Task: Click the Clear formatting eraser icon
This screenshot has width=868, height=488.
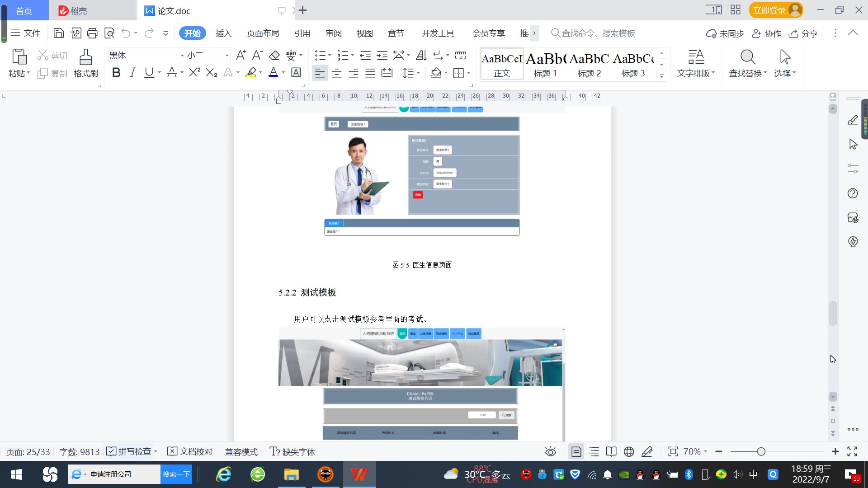Action: click(x=274, y=55)
